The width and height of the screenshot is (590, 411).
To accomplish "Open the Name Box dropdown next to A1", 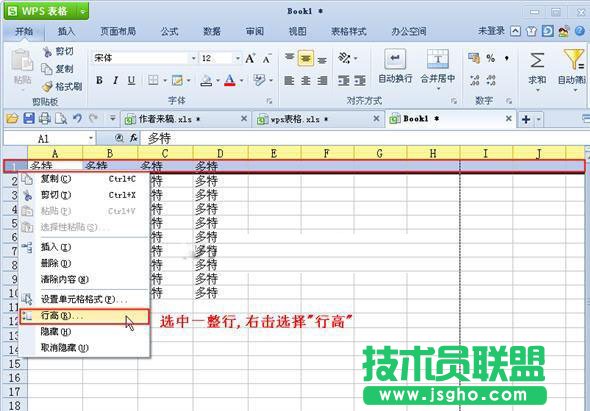I will (91, 139).
